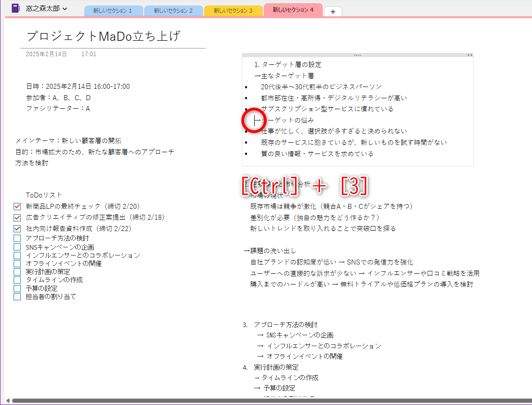532x405 pixels.
Task: Check the SNSキャンペーンの企画 checkbox
Action: tap(17, 246)
